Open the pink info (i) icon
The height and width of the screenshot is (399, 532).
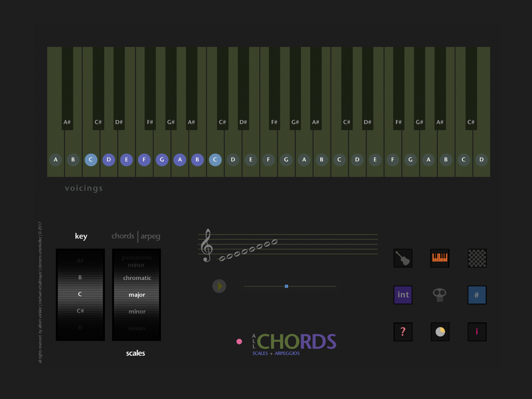[477, 332]
